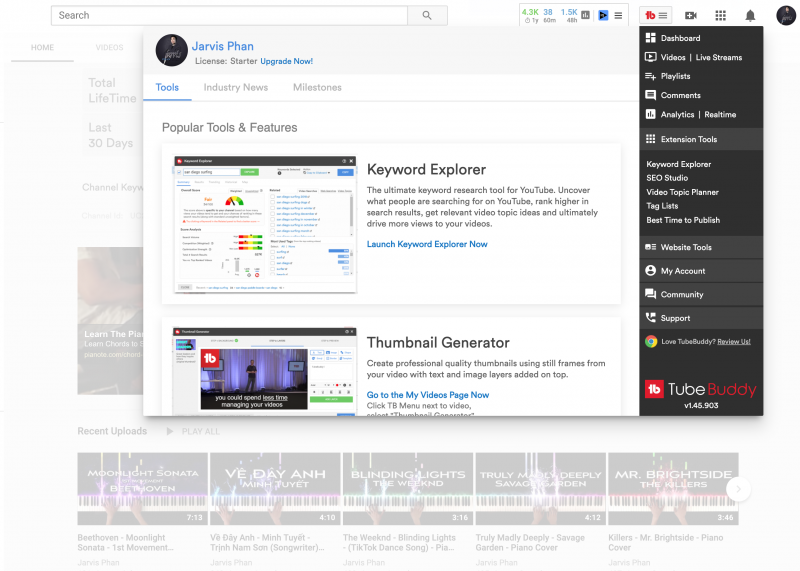Open the notifications bell
The height and width of the screenshot is (571, 800).
coord(750,15)
